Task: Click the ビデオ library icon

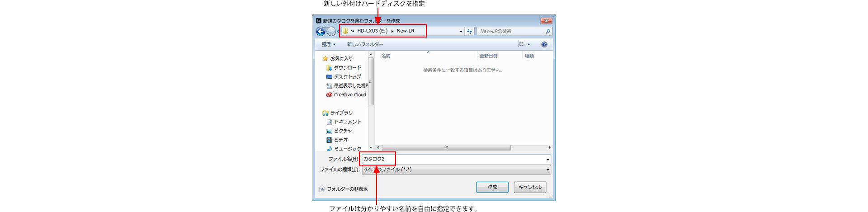Action: point(329,140)
